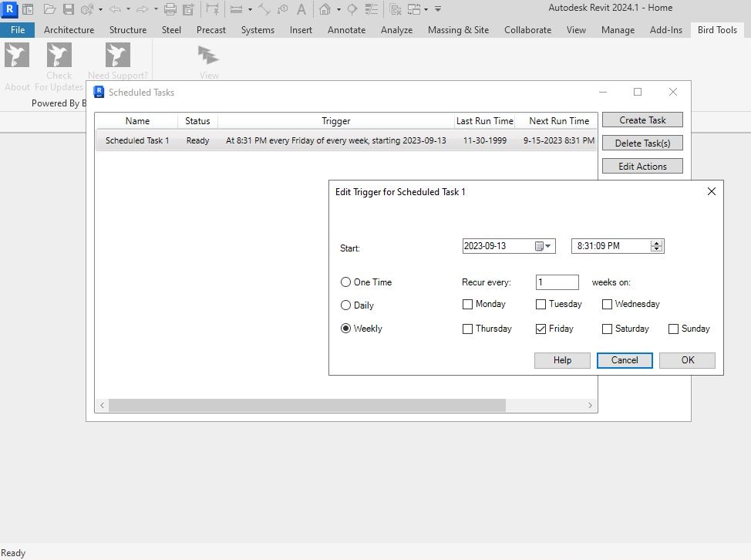
Task: Select the Aligned Dimension tool icon
Action: point(264,9)
